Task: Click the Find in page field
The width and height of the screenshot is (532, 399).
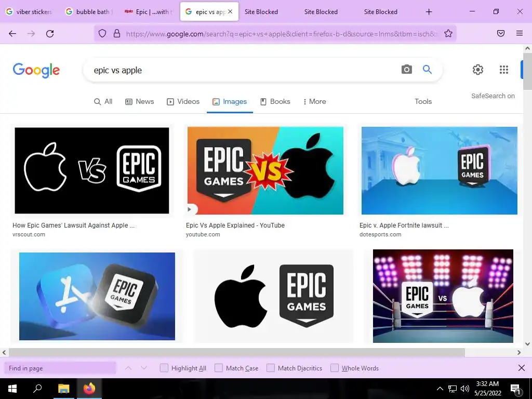Action: pyautogui.click(x=60, y=368)
